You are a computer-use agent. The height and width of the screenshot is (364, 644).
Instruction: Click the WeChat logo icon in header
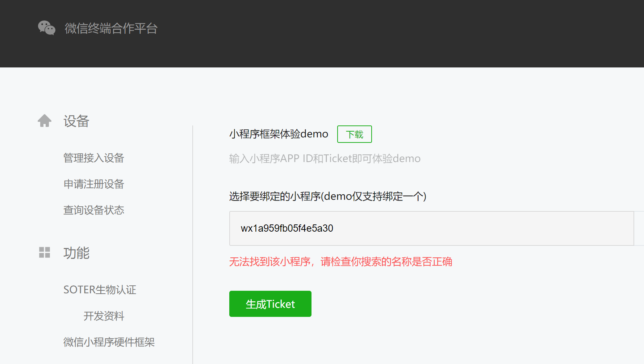(47, 28)
